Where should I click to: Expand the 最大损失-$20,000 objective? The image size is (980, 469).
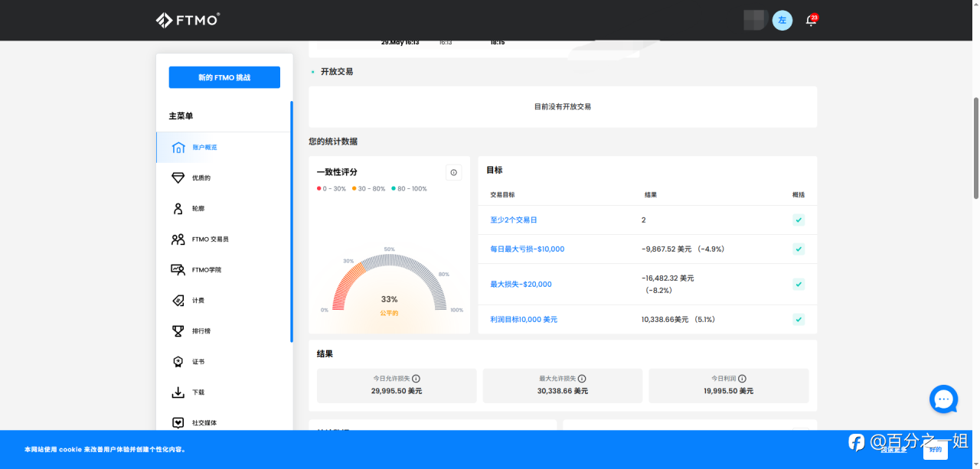click(521, 285)
